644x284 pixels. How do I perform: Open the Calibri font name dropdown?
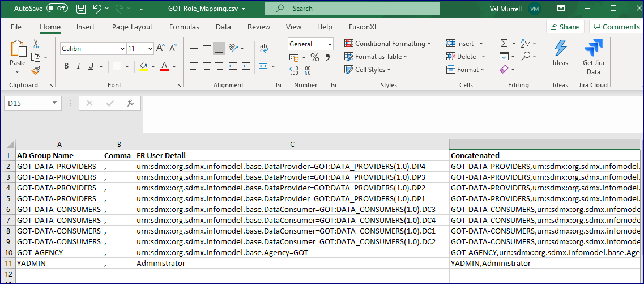pyautogui.click(x=92, y=49)
